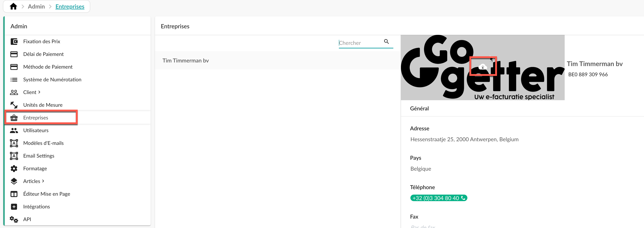Click the Téléphone field label
The image size is (644, 228).
(422, 188)
